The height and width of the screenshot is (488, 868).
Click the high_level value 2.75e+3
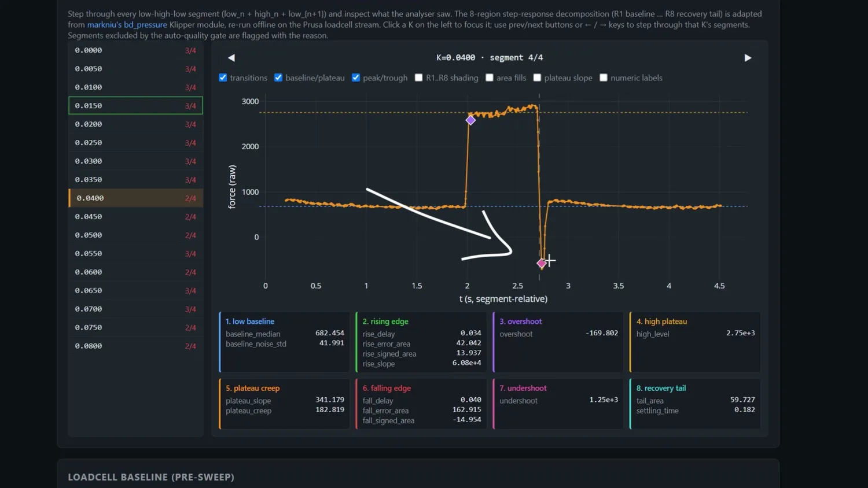tap(741, 333)
